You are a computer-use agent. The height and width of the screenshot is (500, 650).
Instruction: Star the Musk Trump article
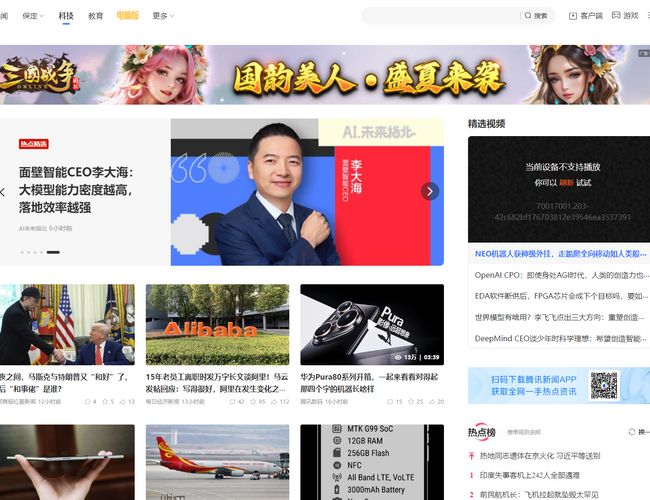[x=105, y=402]
